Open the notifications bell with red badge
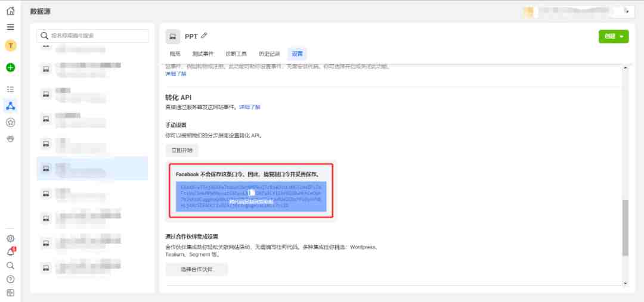Image resolution: width=644 pixels, height=302 pixels. pos(11,252)
